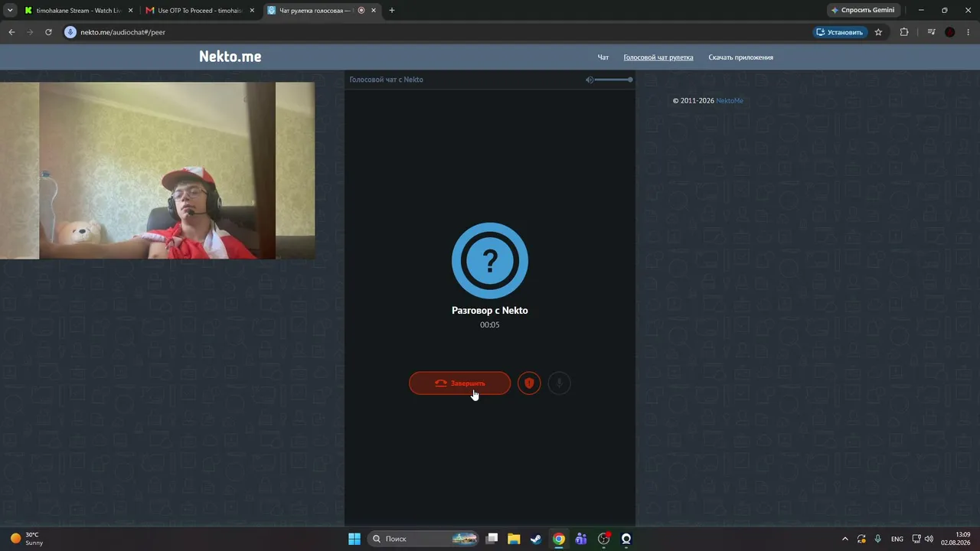The height and width of the screenshot is (551, 980).
Task: Close the Use OTP To Proceed tab
Action: click(x=252, y=11)
